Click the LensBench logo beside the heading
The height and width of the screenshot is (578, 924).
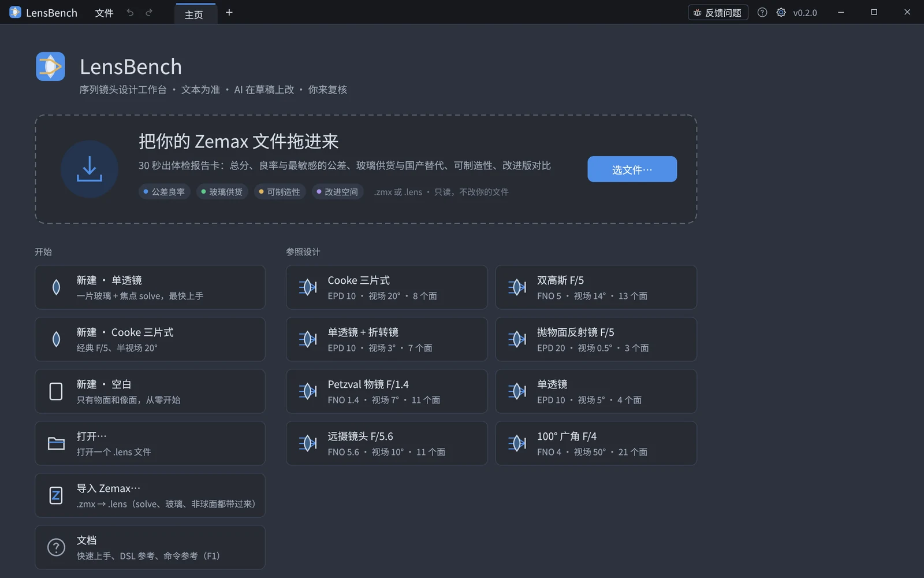[x=51, y=66]
